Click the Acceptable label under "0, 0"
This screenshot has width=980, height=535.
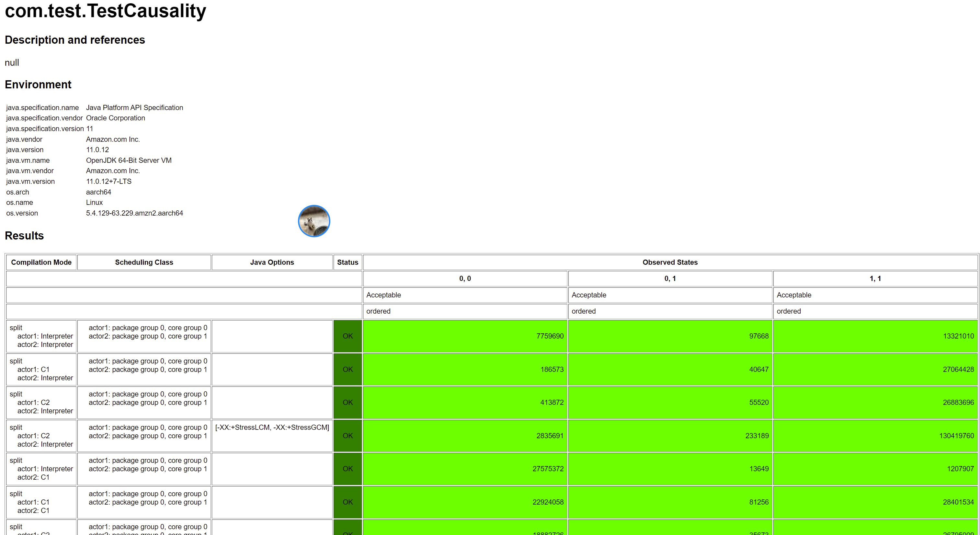[383, 295]
